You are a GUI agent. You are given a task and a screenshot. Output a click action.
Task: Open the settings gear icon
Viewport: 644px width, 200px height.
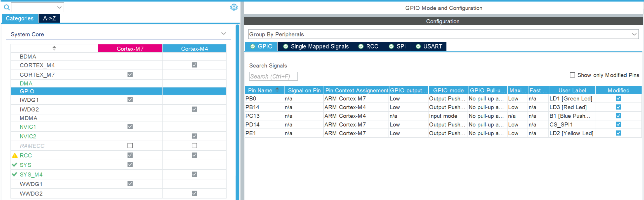(x=234, y=7)
